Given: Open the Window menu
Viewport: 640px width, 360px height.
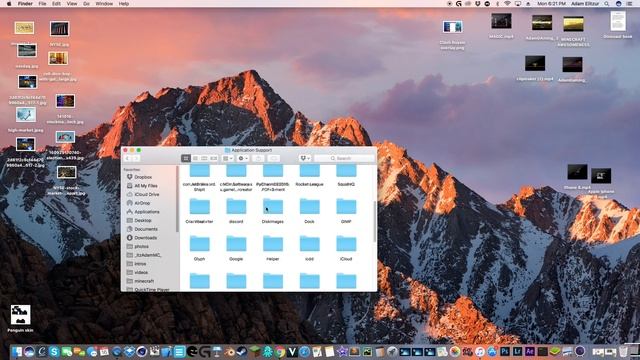Looking at the screenshot, I should 104,4.
